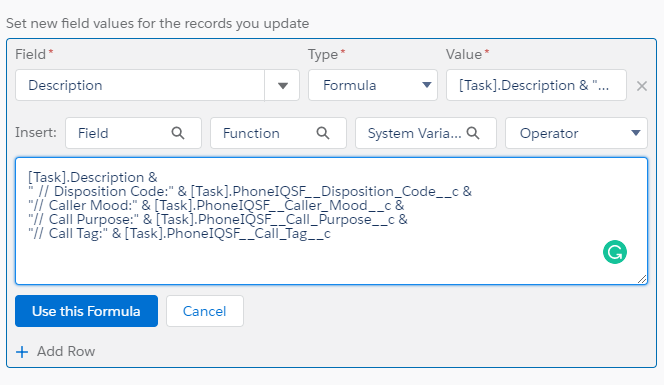Click the Cancel button
This screenshot has height=385, width=664.
coord(205,311)
